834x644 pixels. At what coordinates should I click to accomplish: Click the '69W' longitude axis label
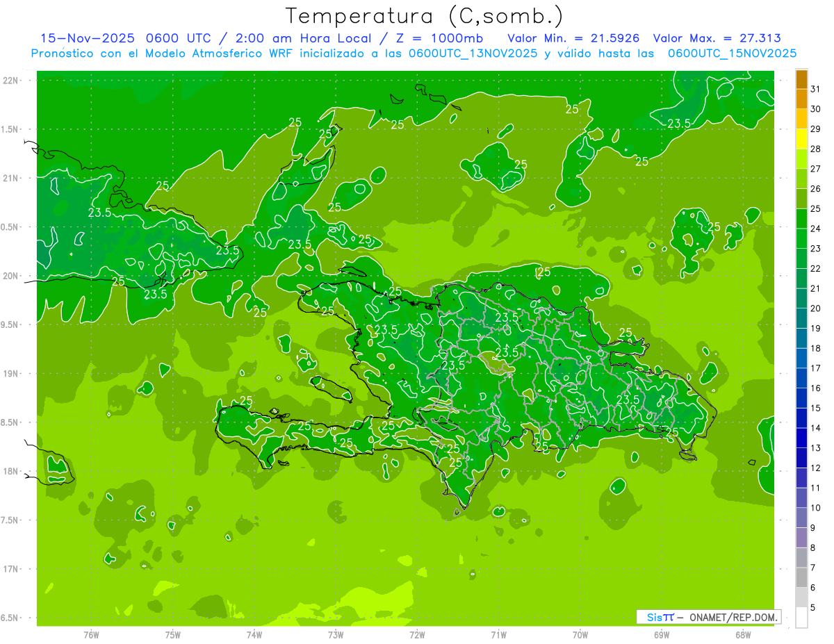662,635
